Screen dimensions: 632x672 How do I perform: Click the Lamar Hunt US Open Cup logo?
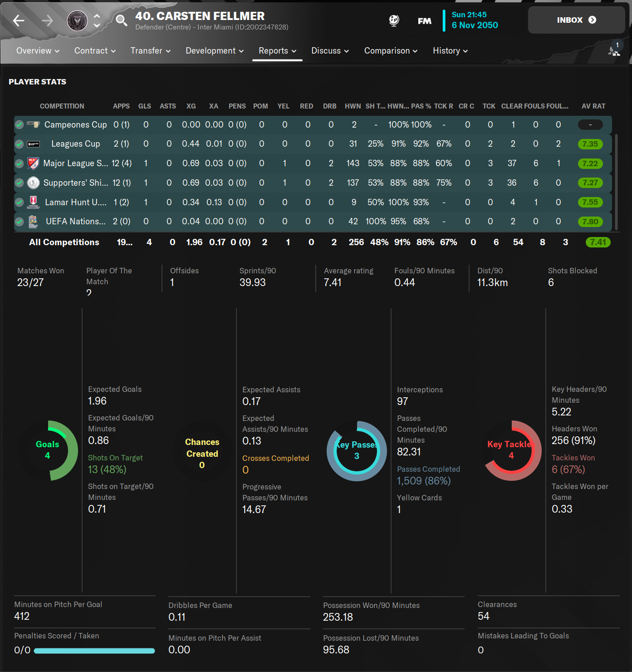33,202
